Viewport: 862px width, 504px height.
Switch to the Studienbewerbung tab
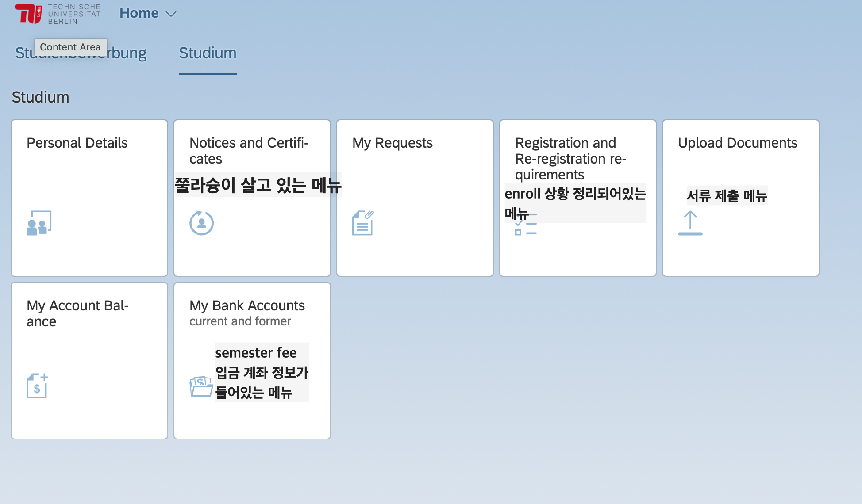coord(128,53)
